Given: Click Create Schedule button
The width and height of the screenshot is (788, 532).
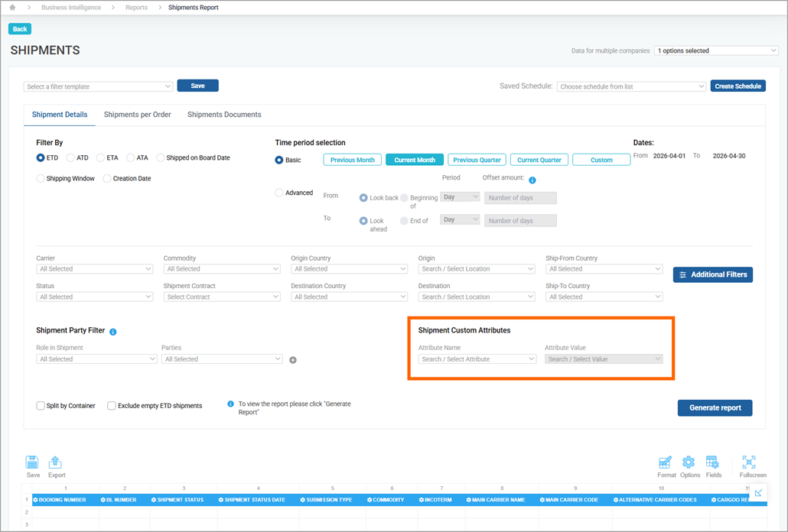Looking at the screenshot, I should click(x=738, y=86).
